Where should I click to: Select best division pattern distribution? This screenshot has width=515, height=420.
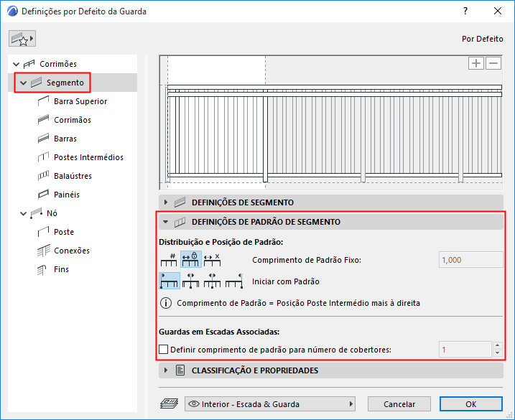(212, 260)
